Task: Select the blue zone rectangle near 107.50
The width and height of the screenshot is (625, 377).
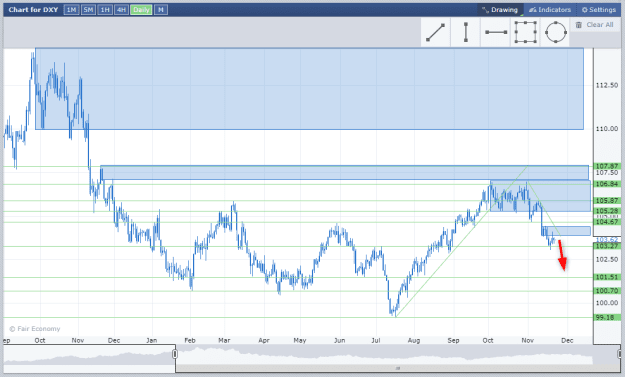Action: pyautogui.click(x=344, y=173)
